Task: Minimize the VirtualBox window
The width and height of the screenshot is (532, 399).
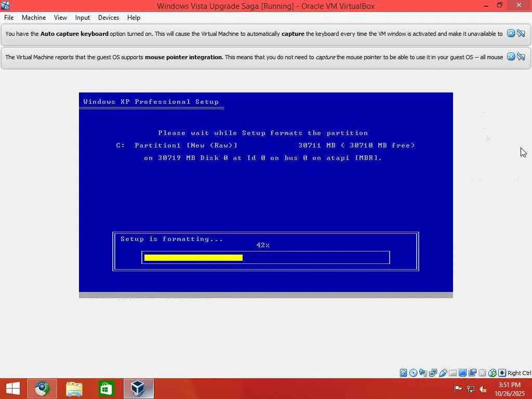Action: 486,5
